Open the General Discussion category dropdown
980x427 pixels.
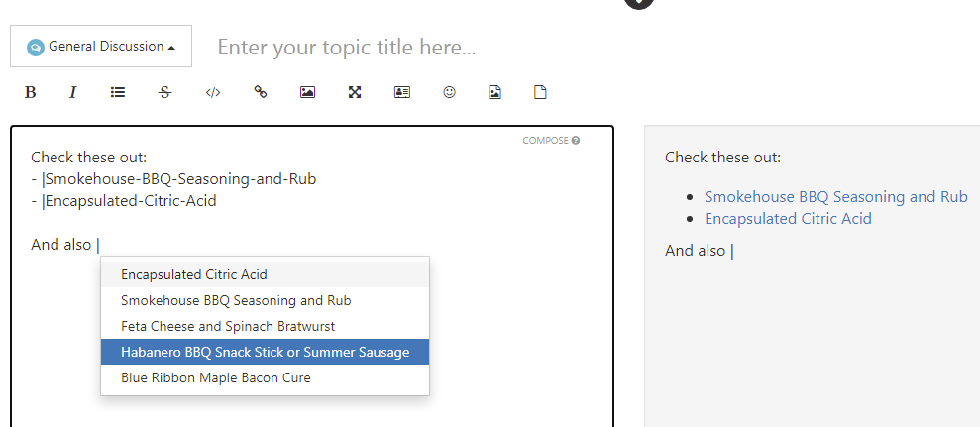pyautogui.click(x=101, y=47)
